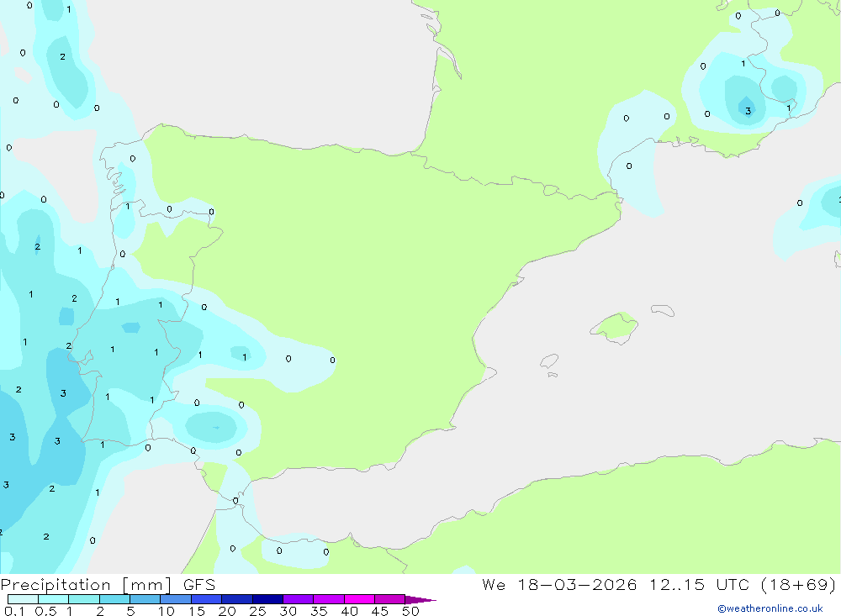Click the ©weatheronline.co.uk link
The image size is (841, 616).
(770, 608)
